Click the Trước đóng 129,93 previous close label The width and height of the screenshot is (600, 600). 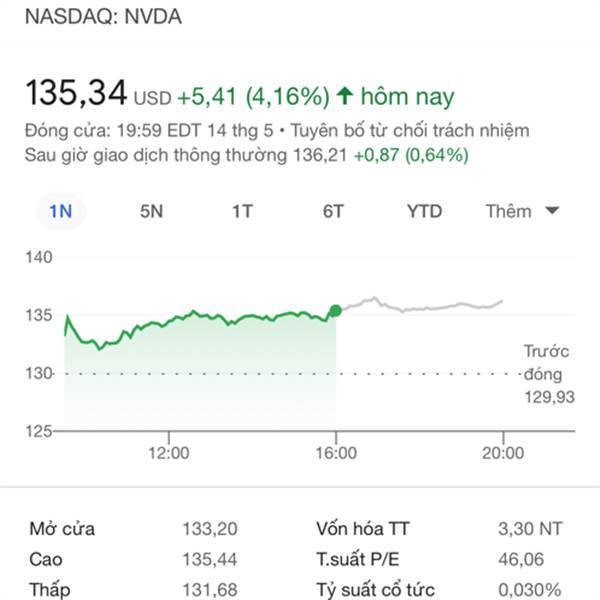click(x=549, y=374)
